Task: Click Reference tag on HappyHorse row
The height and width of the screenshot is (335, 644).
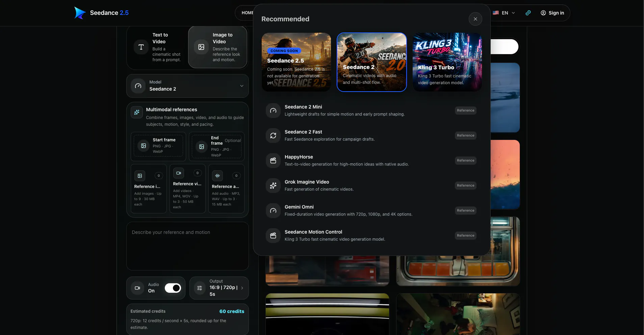Action: [x=466, y=161]
